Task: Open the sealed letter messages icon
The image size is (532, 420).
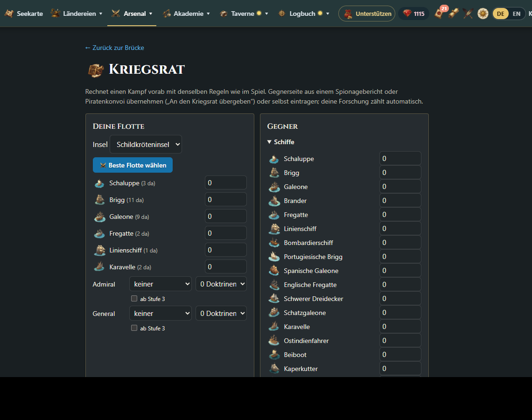Action: point(440,13)
